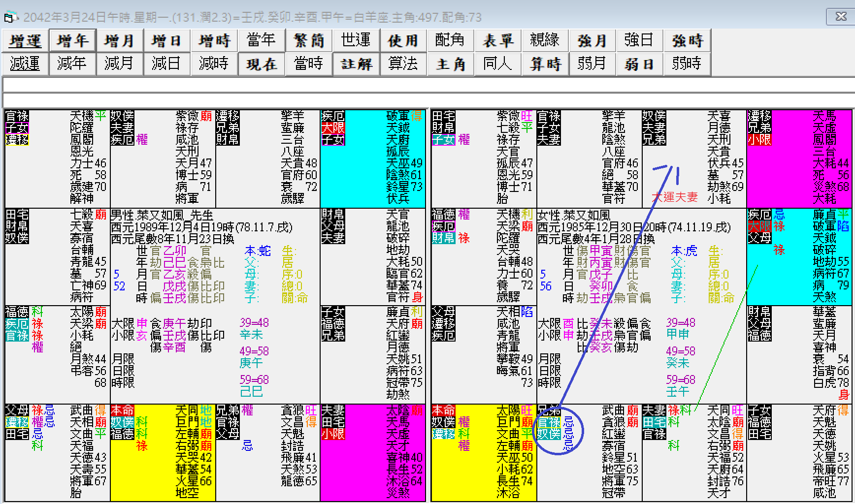The image size is (855, 504).
Task: Open the 弱時 option
Action: tap(687, 64)
